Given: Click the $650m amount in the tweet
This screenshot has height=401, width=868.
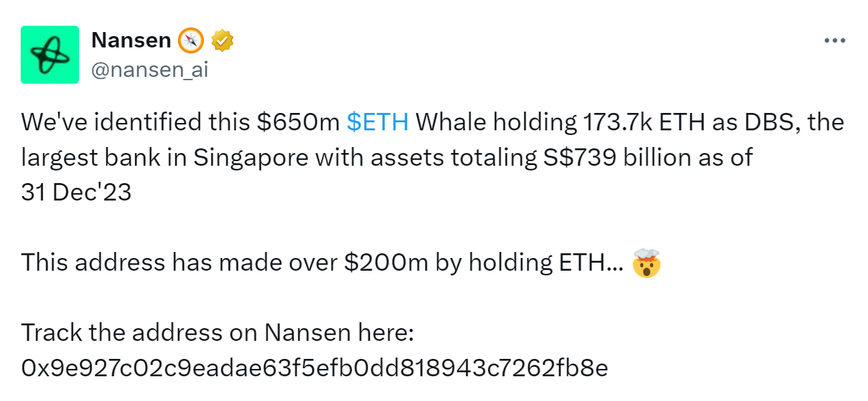Looking at the screenshot, I should pos(299,123).
